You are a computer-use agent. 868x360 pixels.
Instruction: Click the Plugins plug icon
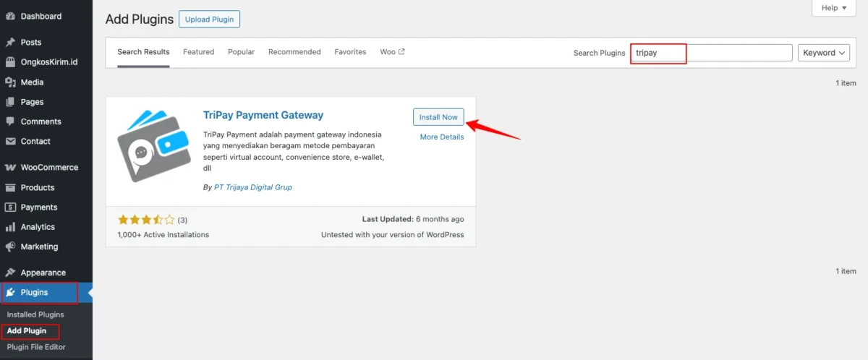pyautogui.click(x=10, y=293)
